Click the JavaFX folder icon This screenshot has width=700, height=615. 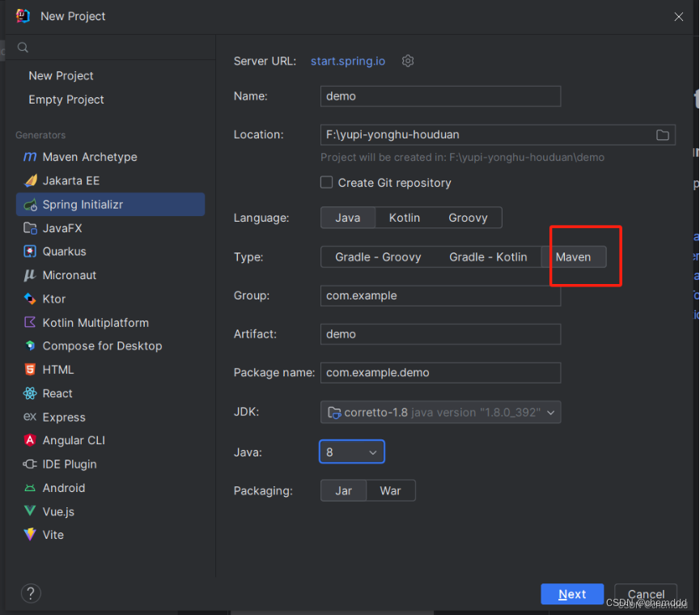(30, 228)
